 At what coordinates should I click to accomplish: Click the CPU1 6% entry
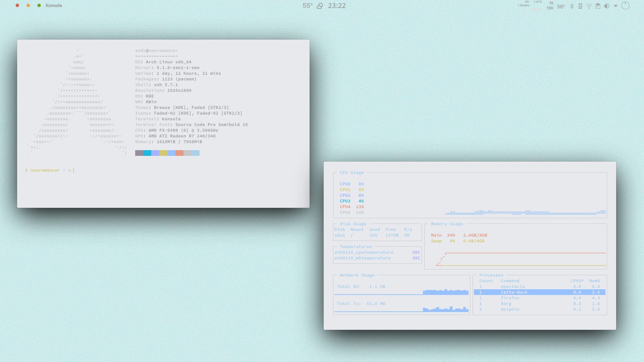click(x=352, y=190)
